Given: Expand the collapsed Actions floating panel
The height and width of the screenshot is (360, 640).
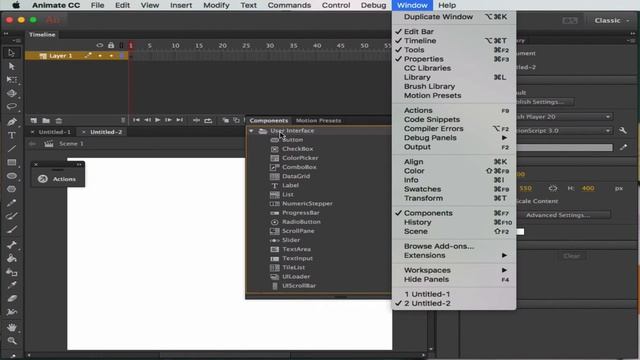Looking at the screenshot, I should (79, 164).
